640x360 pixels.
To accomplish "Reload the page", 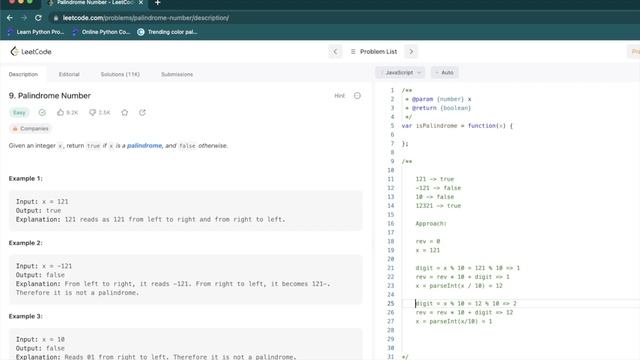I will (x=38, y=18).
